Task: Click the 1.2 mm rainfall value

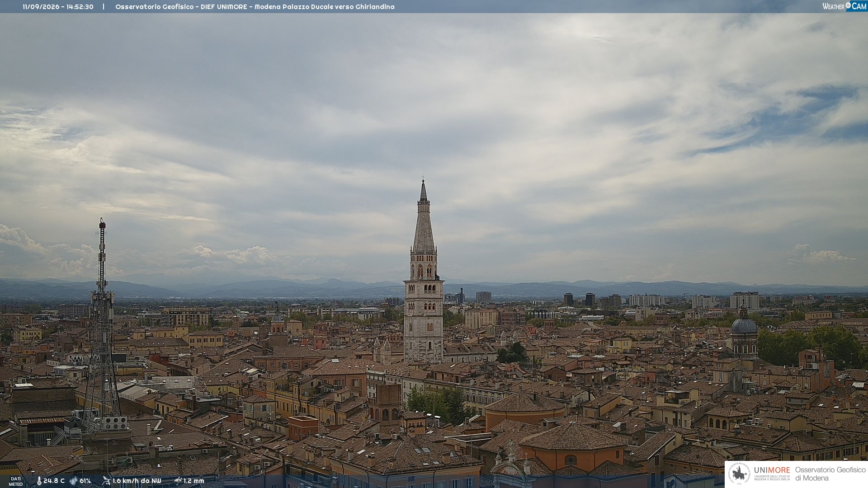Action: coord(194,481)
